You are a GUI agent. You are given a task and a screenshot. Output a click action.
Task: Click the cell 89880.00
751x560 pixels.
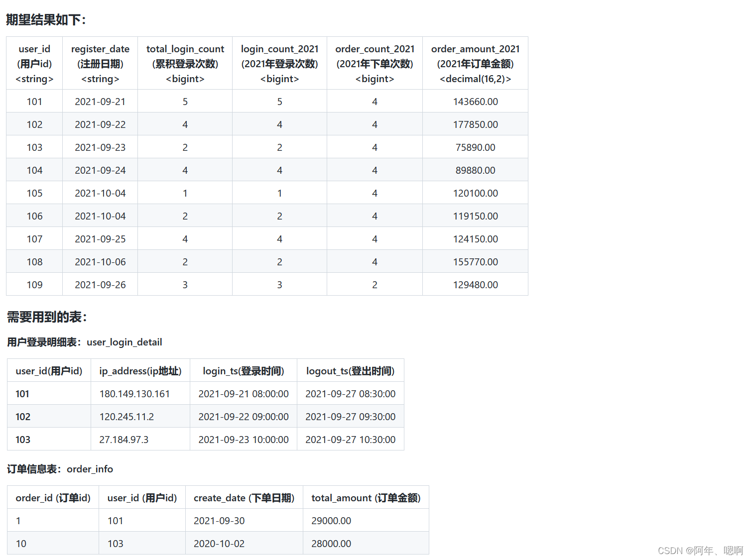476,170
